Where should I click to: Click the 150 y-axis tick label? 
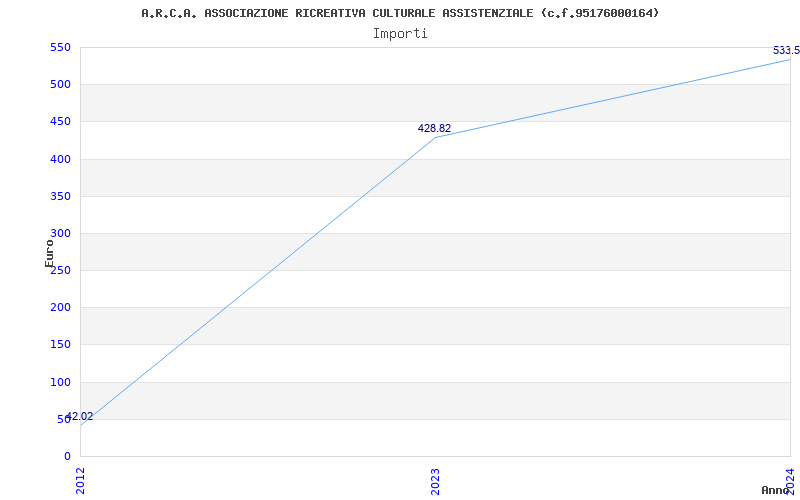[x=60, y=345]
